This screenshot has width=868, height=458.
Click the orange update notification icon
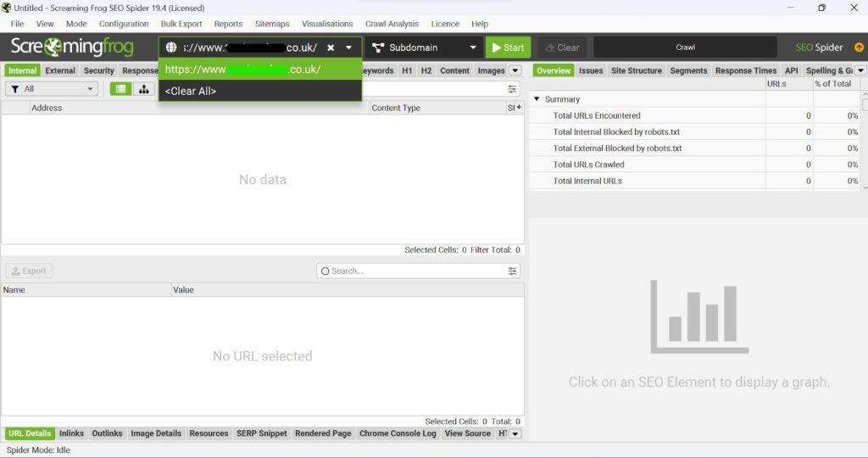coord(859,47)
